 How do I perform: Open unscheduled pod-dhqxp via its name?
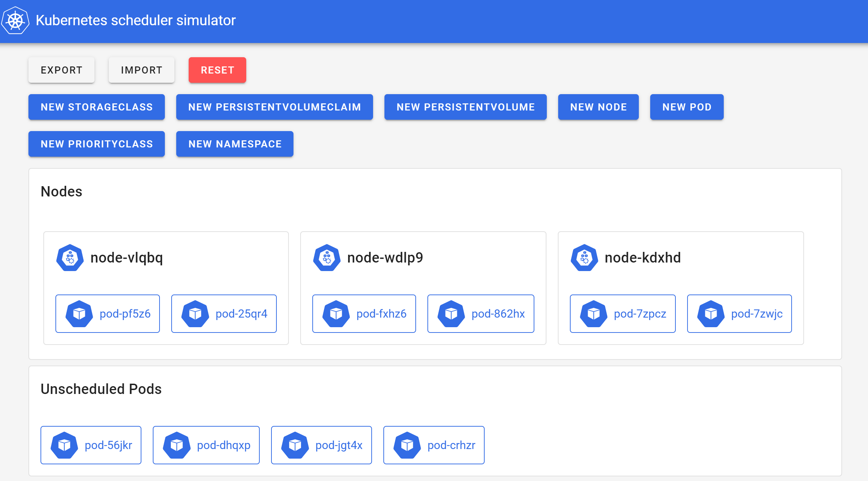click(x=224, y=445)
